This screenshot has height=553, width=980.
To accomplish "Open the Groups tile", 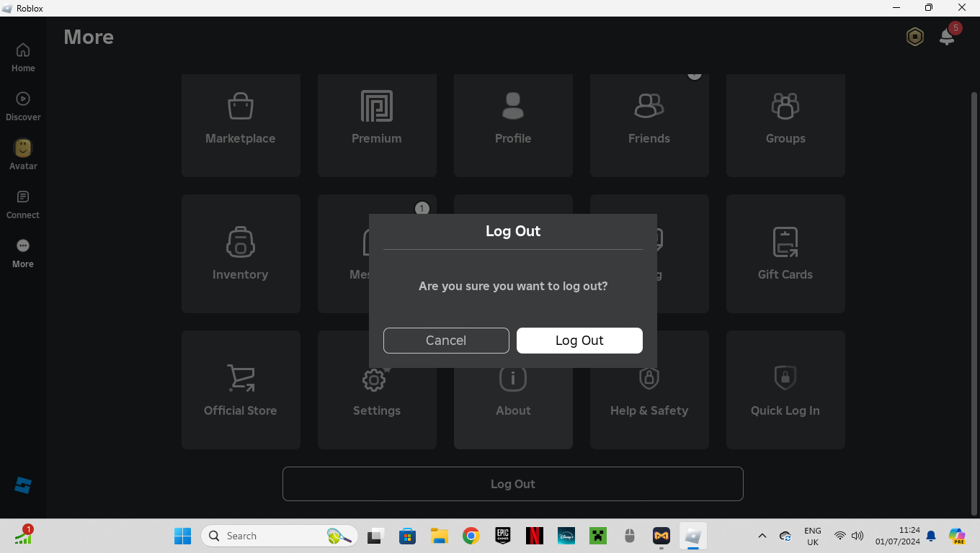I will coord(785,125).
